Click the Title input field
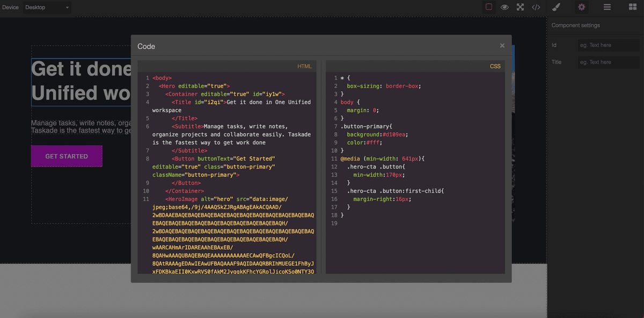This screenshot has height=318, width=644. (609, 62)
